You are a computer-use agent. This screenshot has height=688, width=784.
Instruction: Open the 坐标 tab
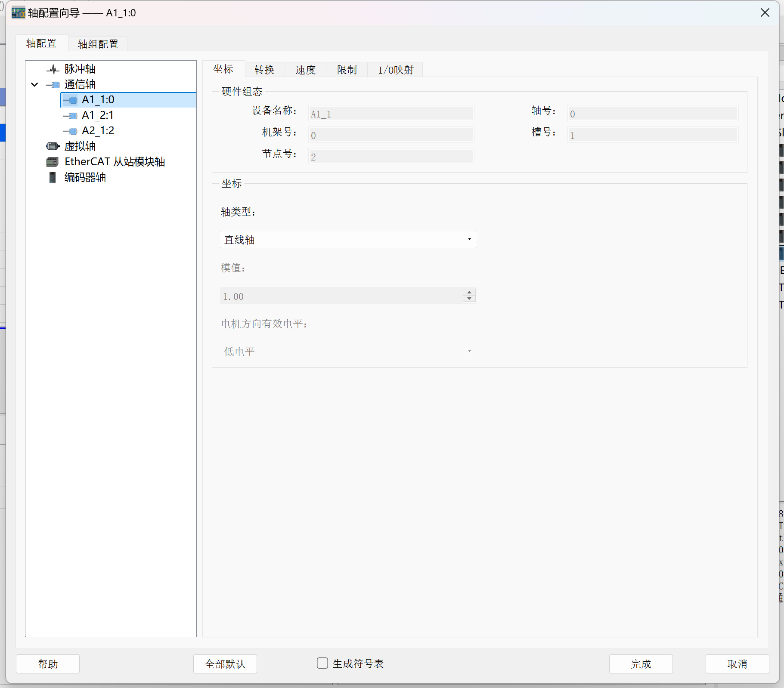(x=223, y=69)
